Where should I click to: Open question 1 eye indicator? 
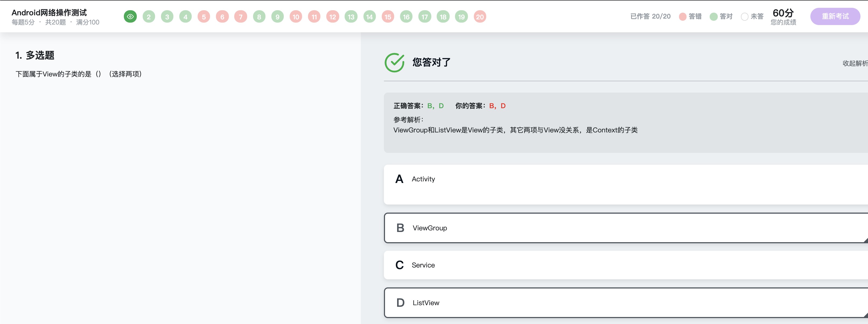tap(130, 16)
